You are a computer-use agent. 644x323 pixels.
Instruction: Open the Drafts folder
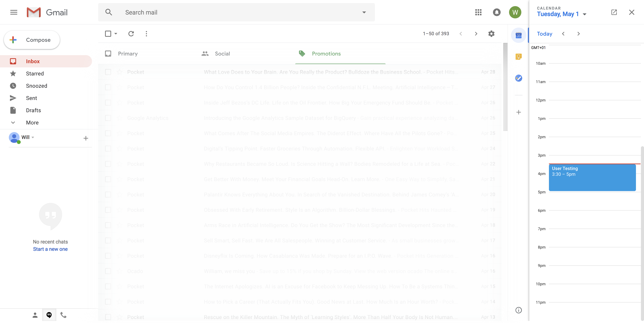tap(46, 110)
